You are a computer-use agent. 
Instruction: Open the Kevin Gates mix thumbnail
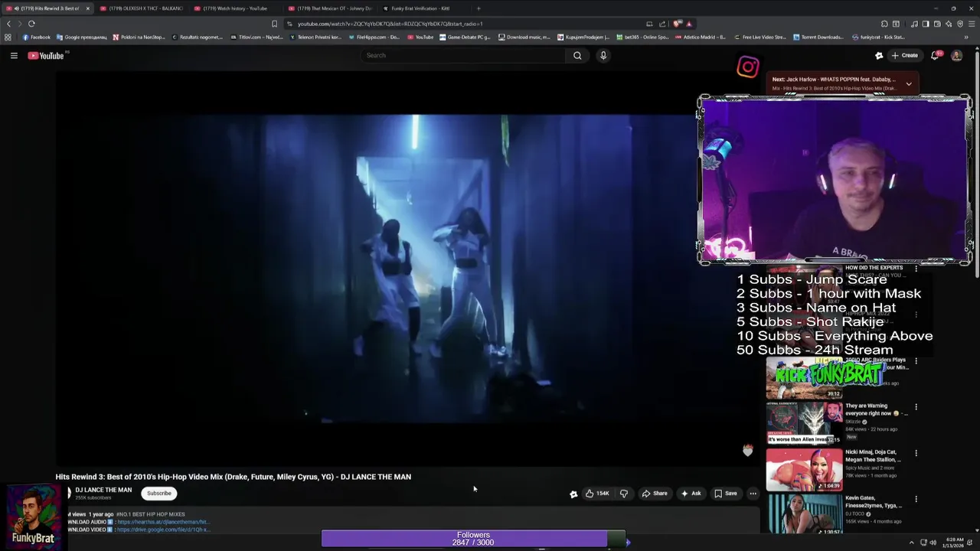804,514
